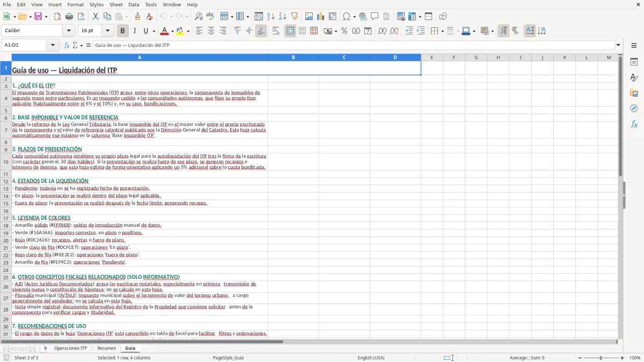The image size is (644, 362).
Task: Toggle Right-To-Left text direction
Action: [515, 31]
